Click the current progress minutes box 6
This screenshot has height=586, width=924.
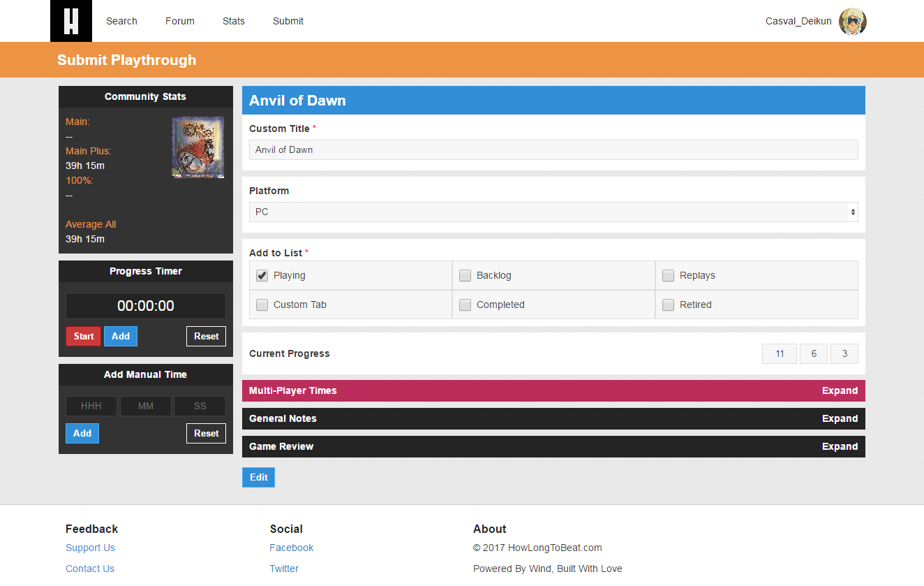(814, 353)
